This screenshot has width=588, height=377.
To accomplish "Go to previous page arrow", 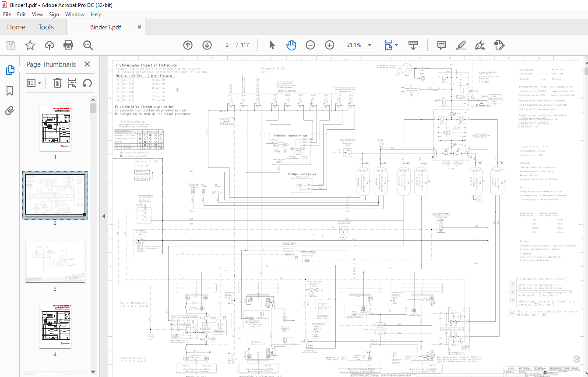I will point(188,45).
